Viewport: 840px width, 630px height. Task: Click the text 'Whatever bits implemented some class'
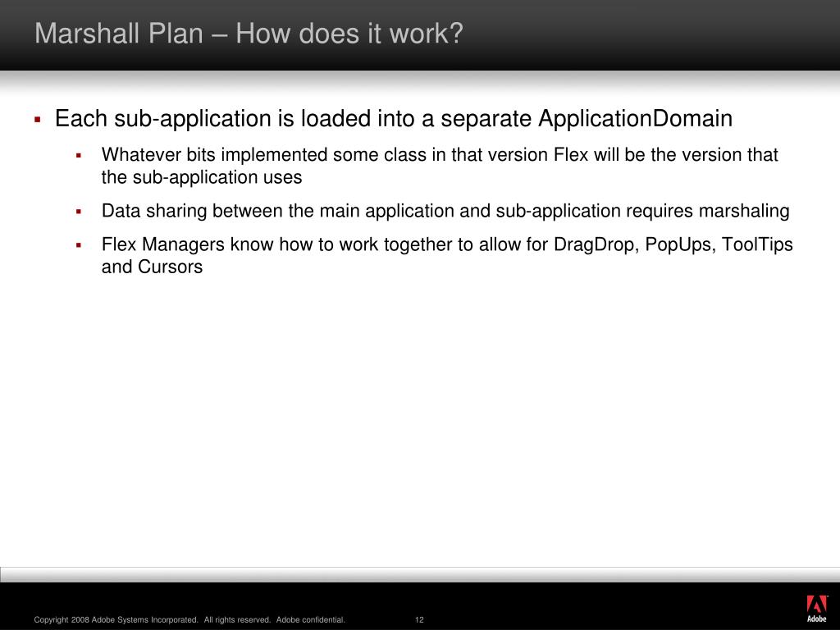pos(263,155)
